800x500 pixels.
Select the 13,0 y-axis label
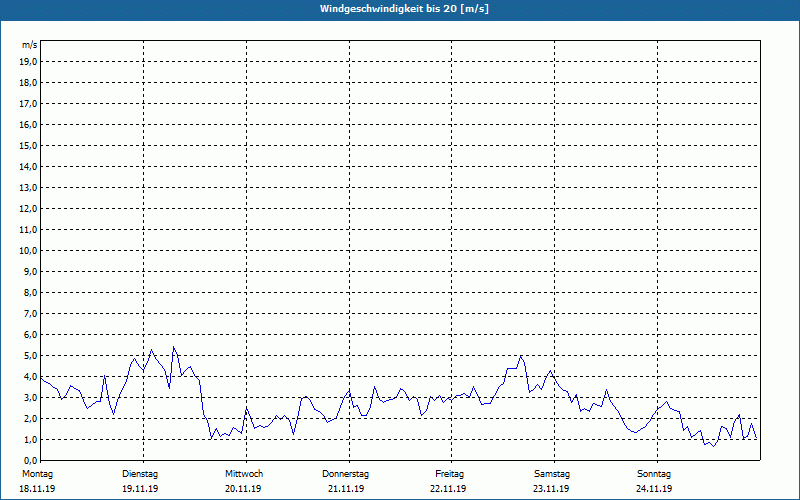pos(27,187)
